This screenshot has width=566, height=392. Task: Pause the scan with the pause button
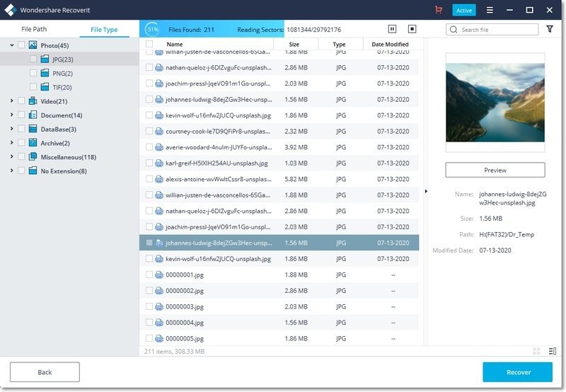pos(392,29)
